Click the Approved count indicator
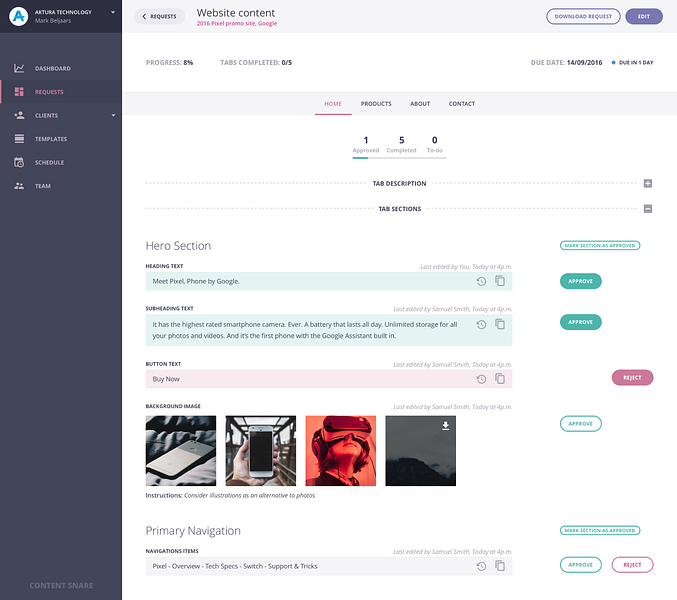The width and height of the screenshot is (677, 600). [x=366, y=144]
